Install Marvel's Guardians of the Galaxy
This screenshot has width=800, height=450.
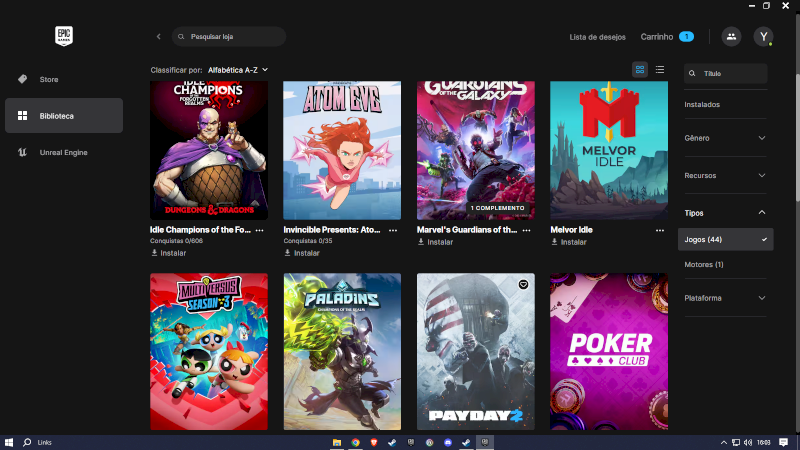[435, 242]
